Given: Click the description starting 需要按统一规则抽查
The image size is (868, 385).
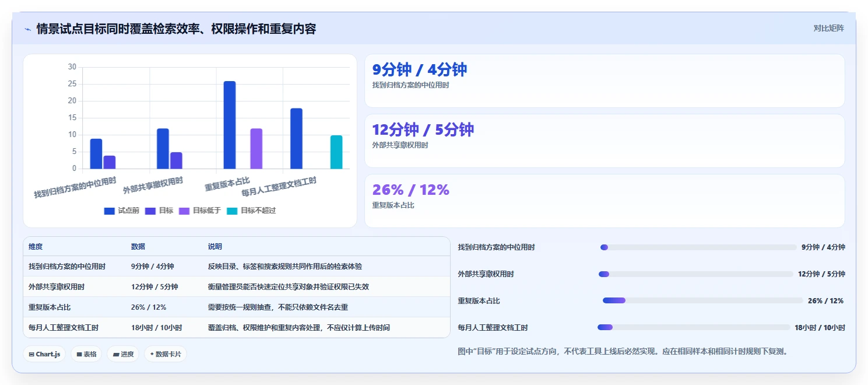Looking at the screenshot, I should tap(278, 307).
